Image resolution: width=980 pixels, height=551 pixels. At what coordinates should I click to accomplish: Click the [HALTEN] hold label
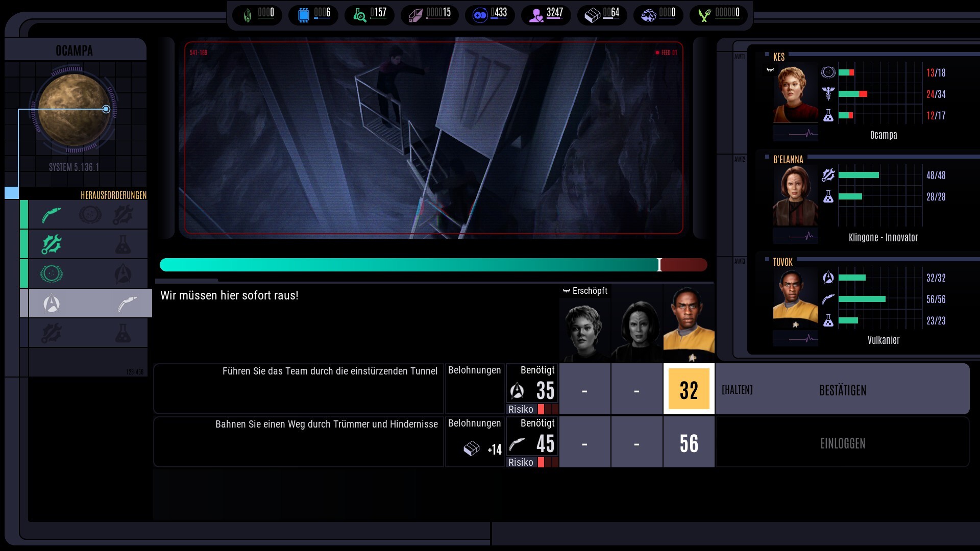pos(737,390)
